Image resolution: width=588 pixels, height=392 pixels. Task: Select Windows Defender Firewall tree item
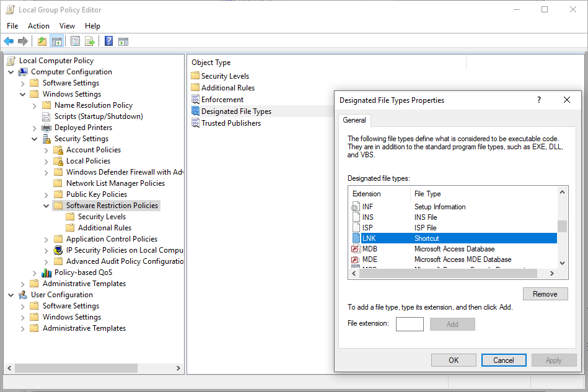[x=124, y=172]
